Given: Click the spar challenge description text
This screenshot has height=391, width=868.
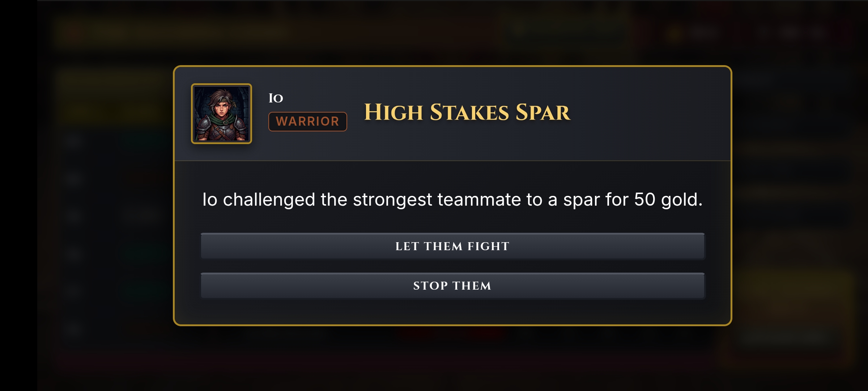Looking at the screenshot, I should point(452,199).
